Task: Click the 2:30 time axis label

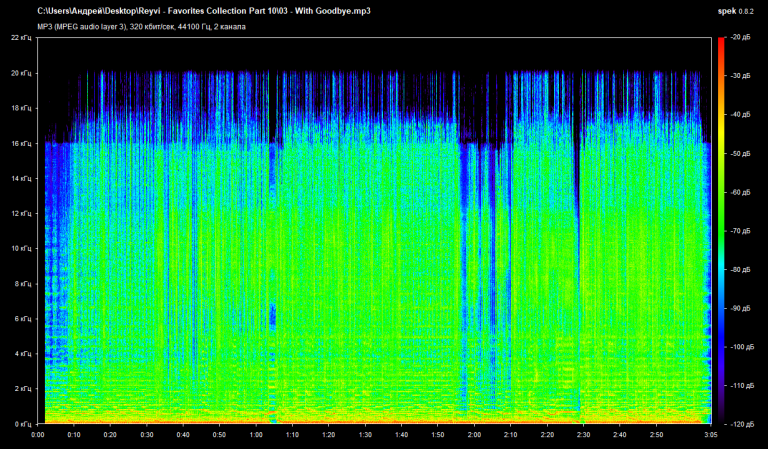Action: (x=584, y=435)
